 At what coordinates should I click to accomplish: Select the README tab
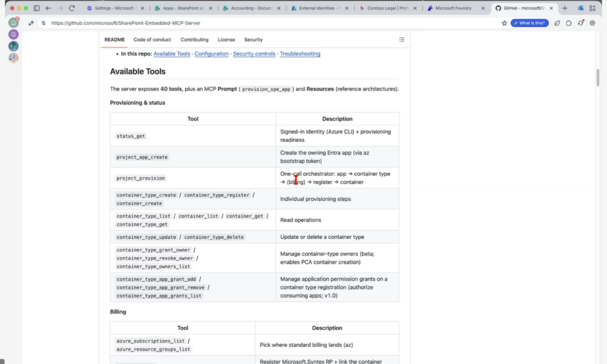coord(114,40)
